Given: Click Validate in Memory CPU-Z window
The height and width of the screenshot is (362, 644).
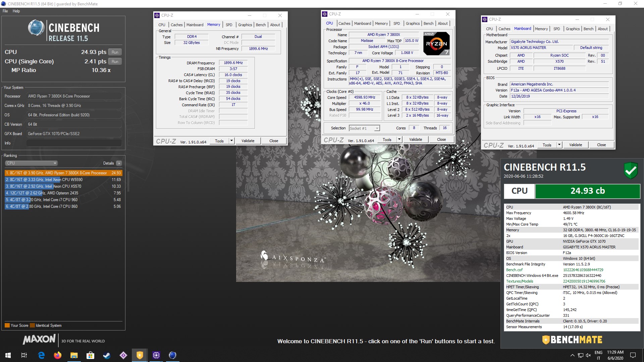Looking at the screenshot, I should pos(248,141).
